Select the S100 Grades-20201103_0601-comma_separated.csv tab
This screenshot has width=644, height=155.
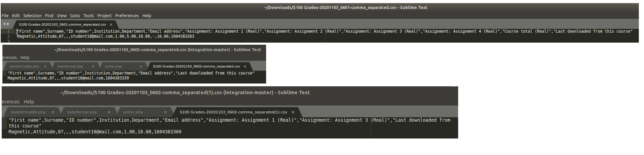pos(62,25)
